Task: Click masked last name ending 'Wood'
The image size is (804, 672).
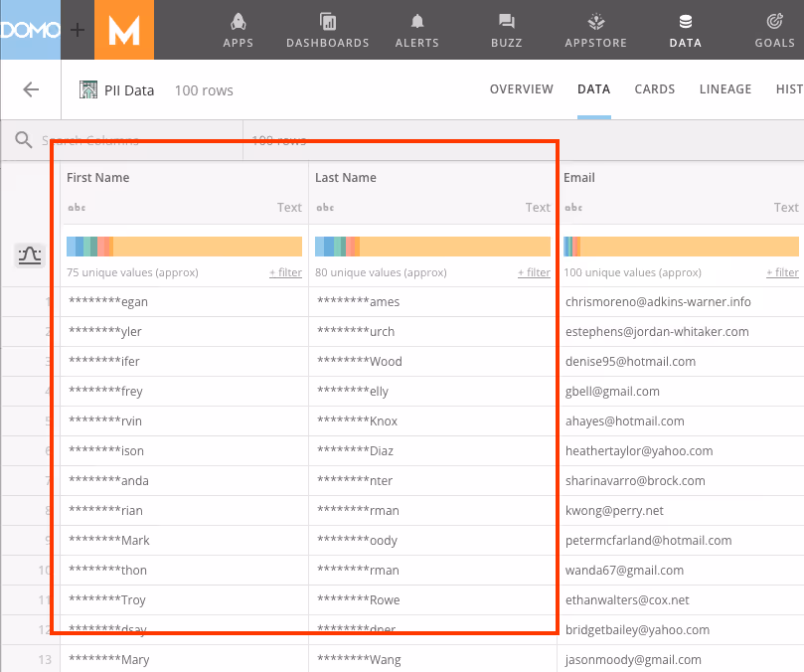Action: click(x=360, y=361)
